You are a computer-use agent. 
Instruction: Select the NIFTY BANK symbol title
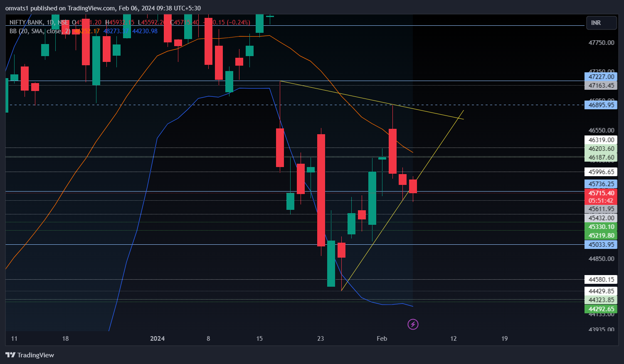(26, 22)
